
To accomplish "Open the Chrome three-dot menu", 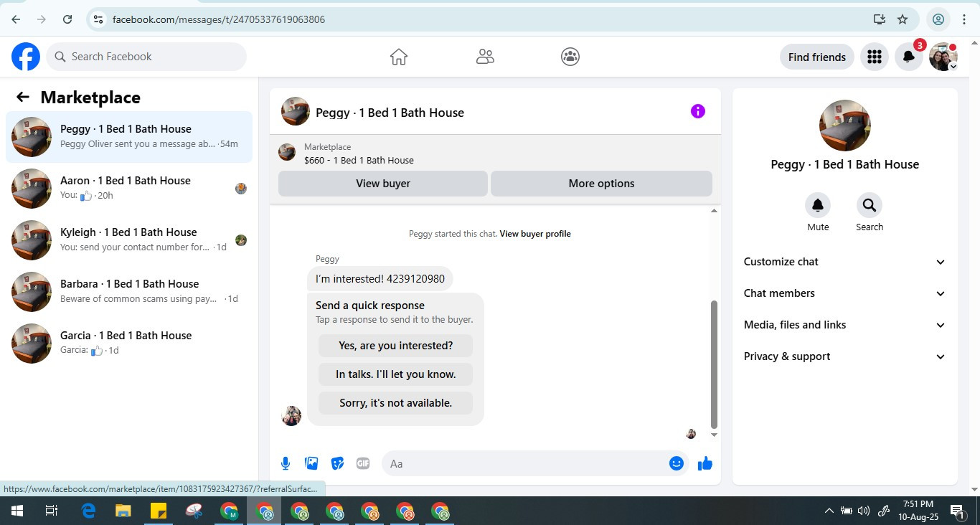I will (964, 19).
